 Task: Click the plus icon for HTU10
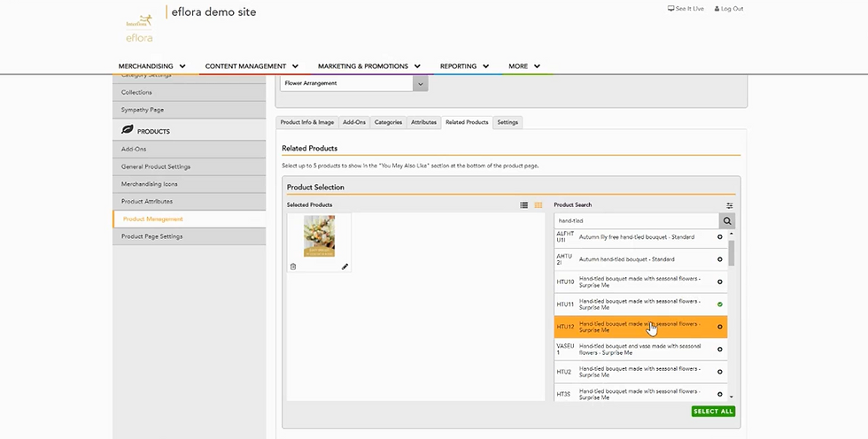(x=719, y=282)
